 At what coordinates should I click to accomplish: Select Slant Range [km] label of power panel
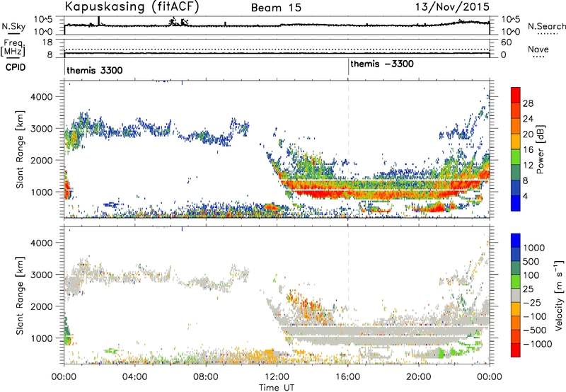click(20, 150)
